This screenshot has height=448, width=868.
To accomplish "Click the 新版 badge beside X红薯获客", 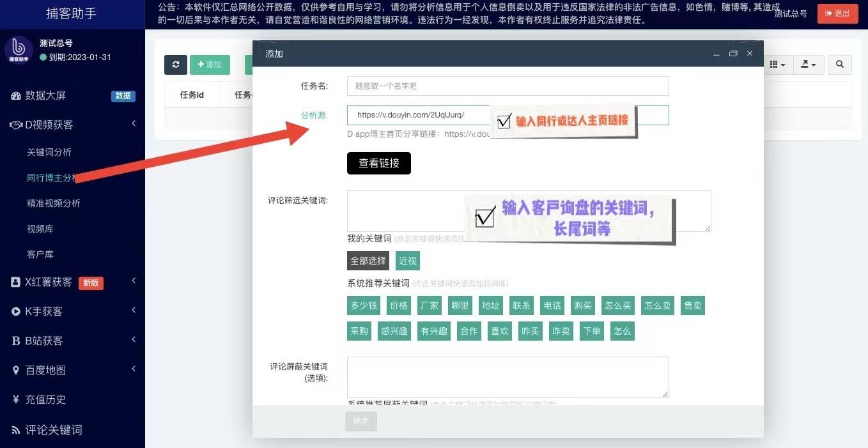I will click(x=91, y=282).
